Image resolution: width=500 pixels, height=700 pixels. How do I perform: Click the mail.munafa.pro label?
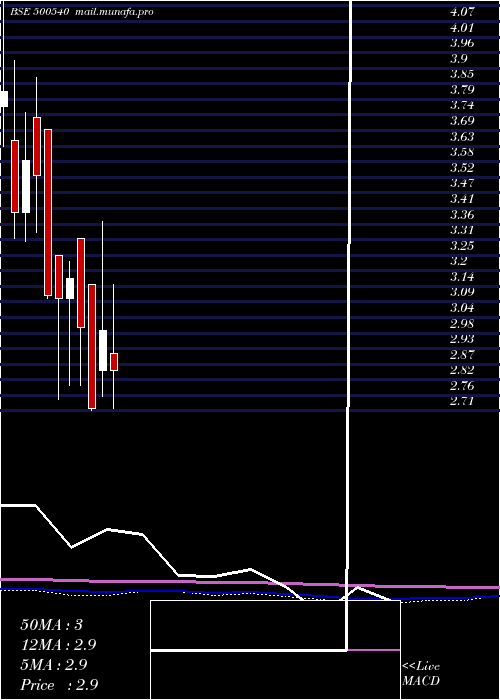point(113,12)
